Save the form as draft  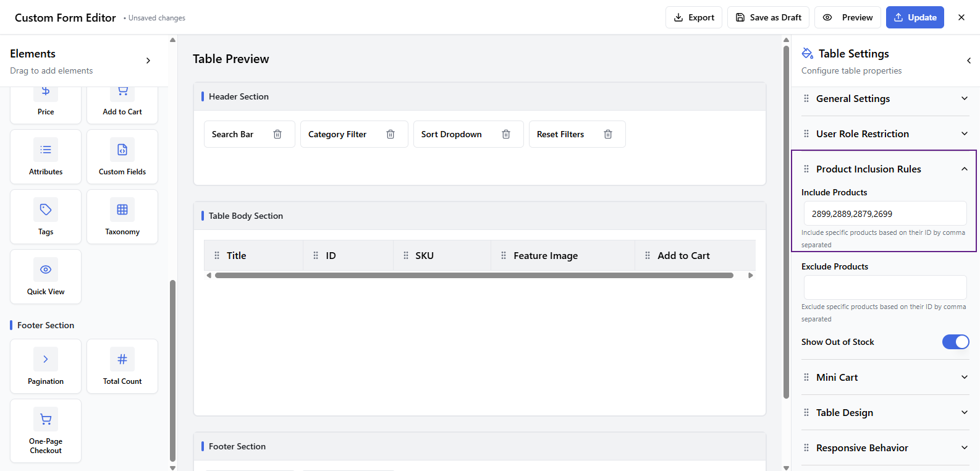point(768,17)
